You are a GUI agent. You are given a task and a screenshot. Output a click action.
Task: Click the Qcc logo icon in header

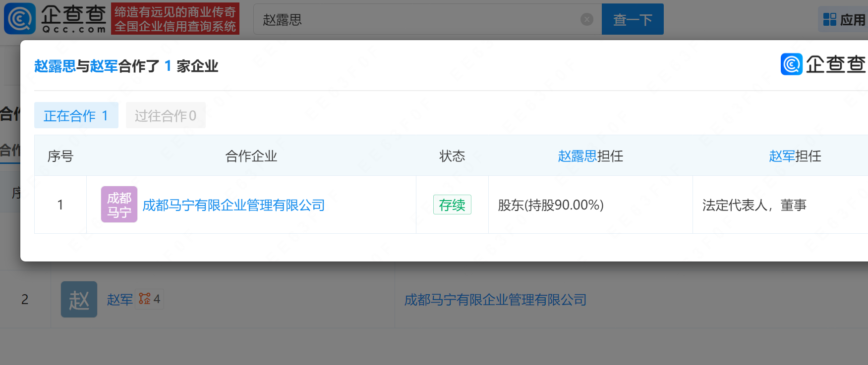[20, 19]
